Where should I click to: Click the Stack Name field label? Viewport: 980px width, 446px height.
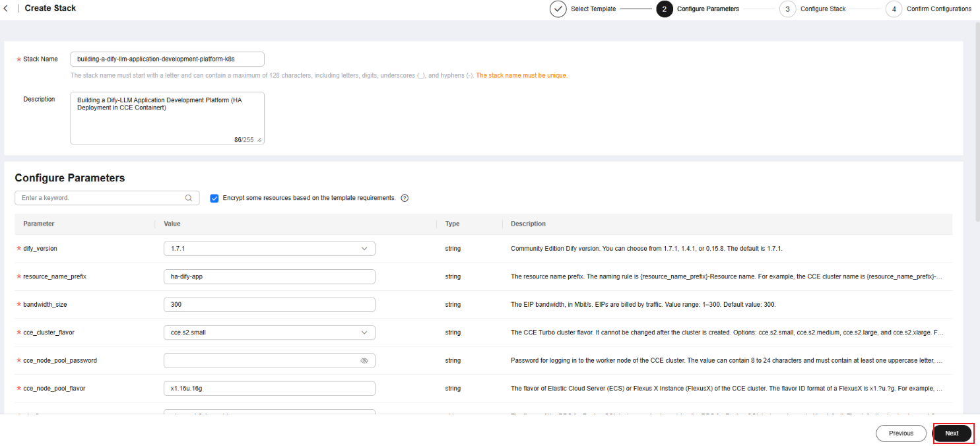pos(40,59)
